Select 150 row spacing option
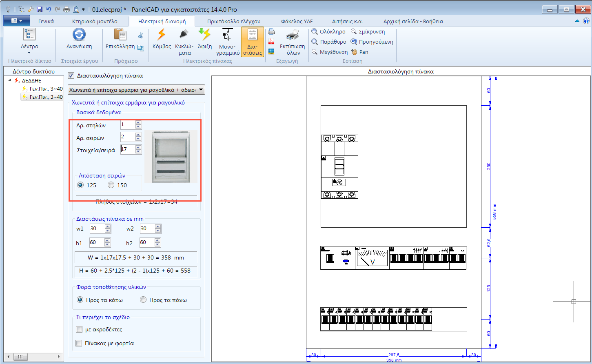Screen dimensions: 592x364 pos(111,185)
